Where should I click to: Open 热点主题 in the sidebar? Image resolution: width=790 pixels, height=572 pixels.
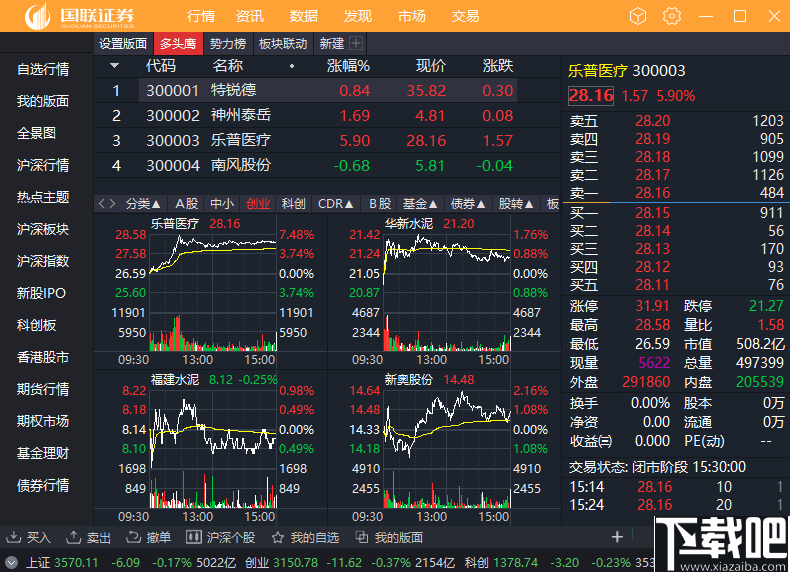tap(43, 197)
